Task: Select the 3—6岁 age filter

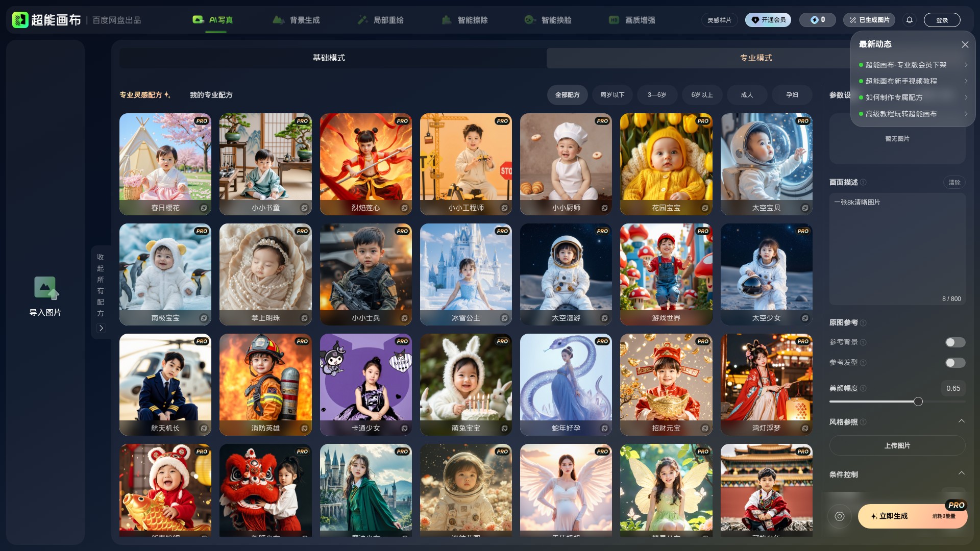Action: [657, 95]
